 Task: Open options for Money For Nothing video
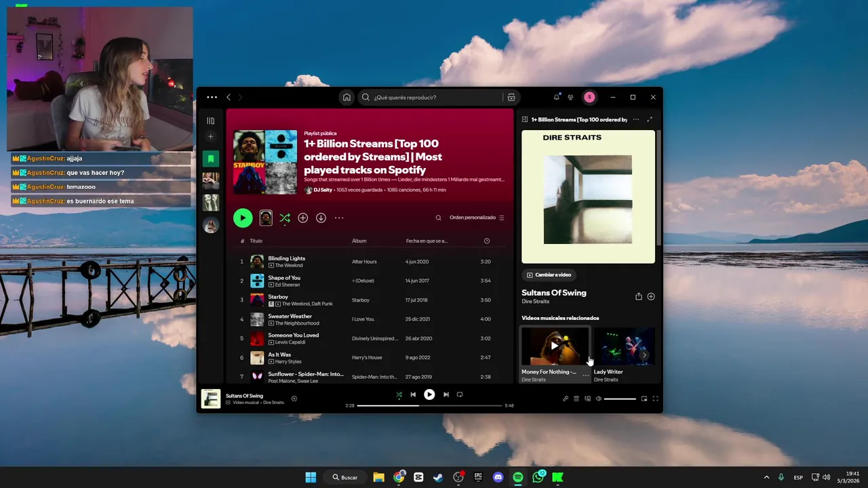(x=586, y=375)
